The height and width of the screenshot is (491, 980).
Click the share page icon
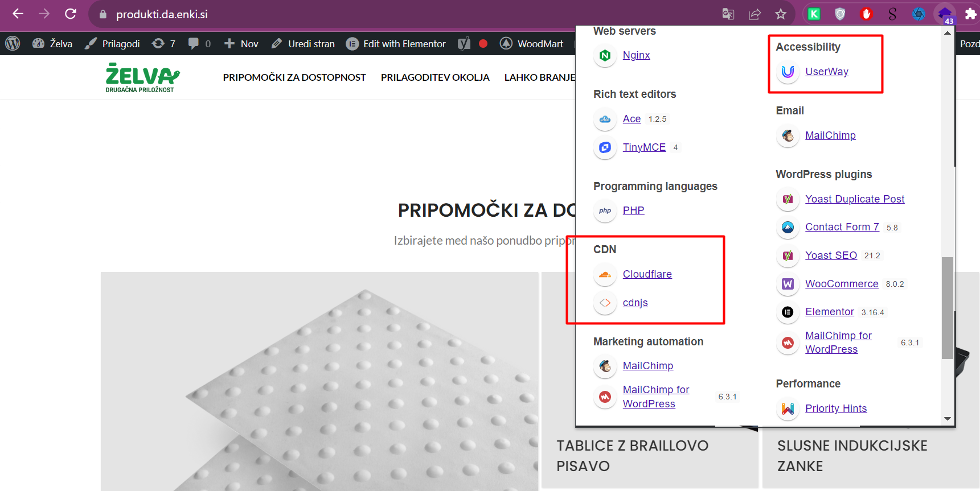[755, 14]
